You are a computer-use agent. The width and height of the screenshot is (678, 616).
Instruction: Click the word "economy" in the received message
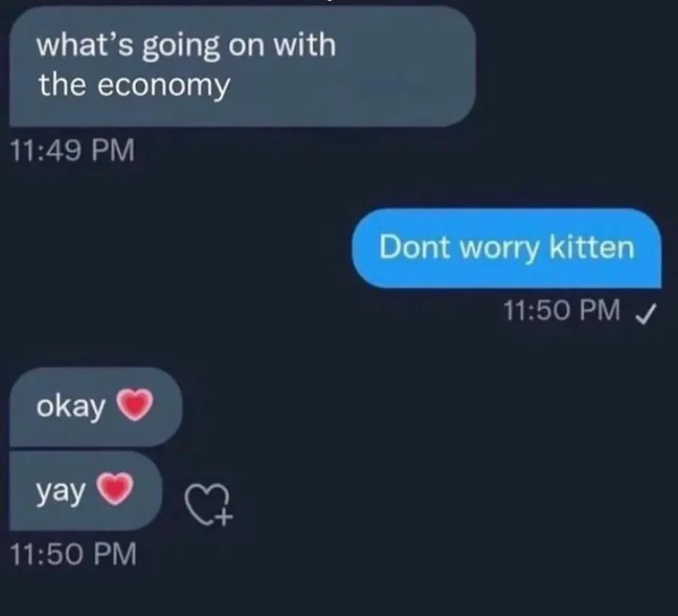pyautogui.click(x=164, y=85)
